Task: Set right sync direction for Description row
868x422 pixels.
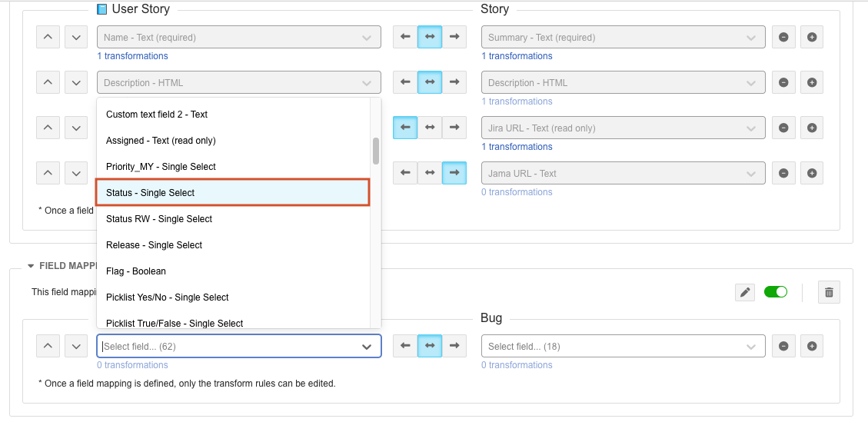Action: (x=454, y=82)
